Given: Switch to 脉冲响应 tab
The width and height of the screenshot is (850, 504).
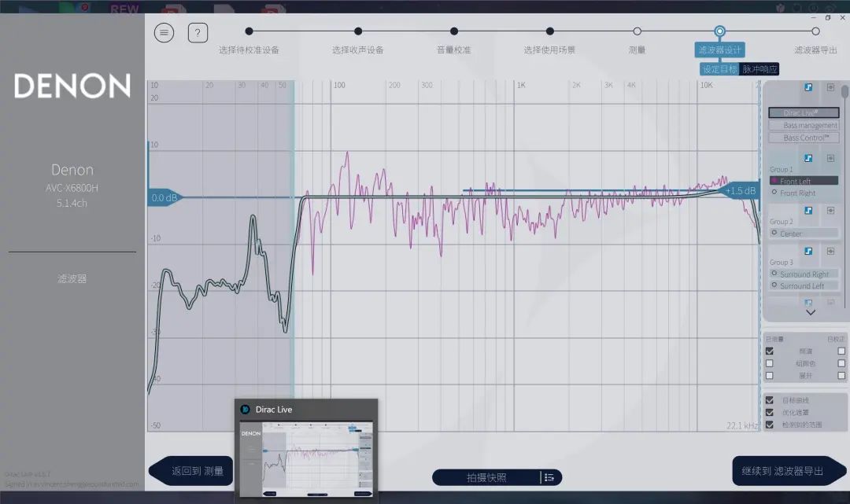Looking at the screenshot, I should tap(759, 69).
